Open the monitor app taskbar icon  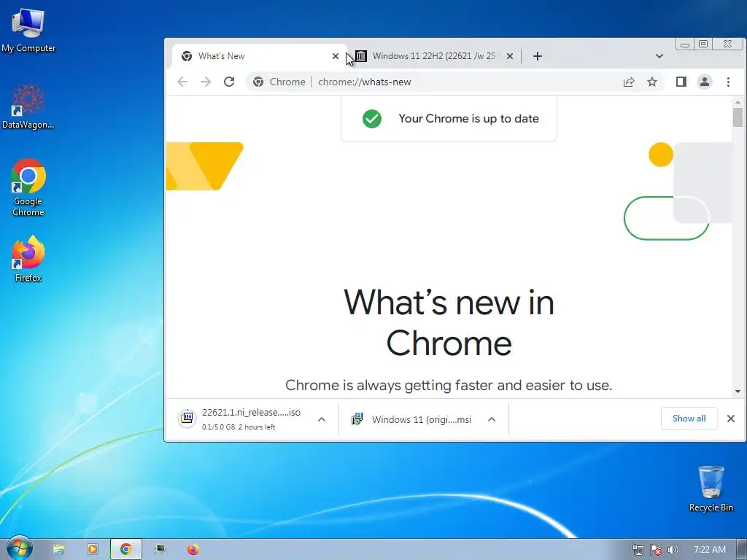160,550
